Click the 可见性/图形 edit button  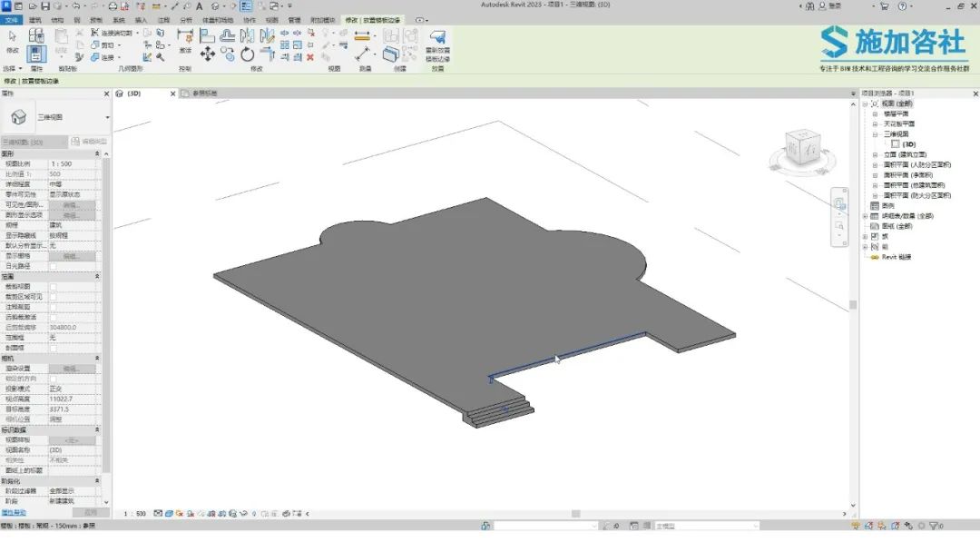pyautogui.click(x=72, y=205)
